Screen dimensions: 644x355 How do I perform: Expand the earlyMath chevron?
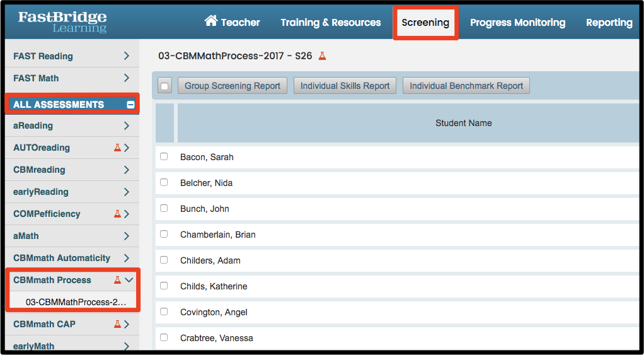click(x=127, y=346)
